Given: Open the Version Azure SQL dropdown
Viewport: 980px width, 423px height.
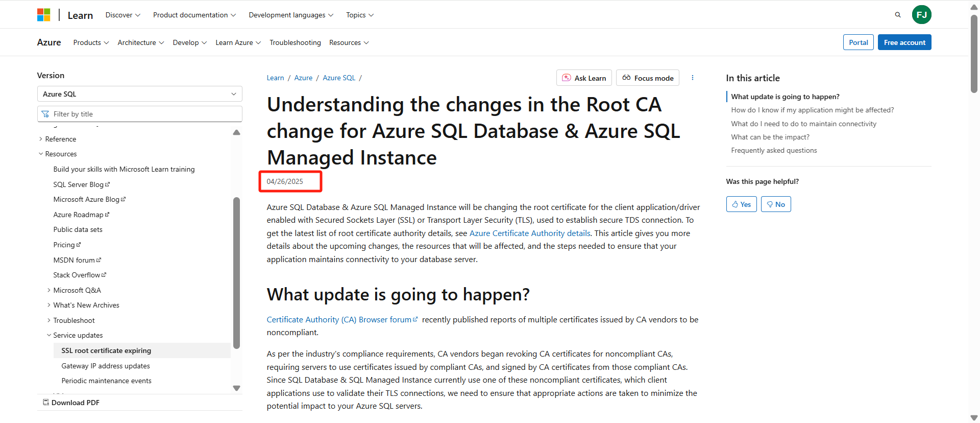Looking at the screenshot, I should tap(139, 94).
